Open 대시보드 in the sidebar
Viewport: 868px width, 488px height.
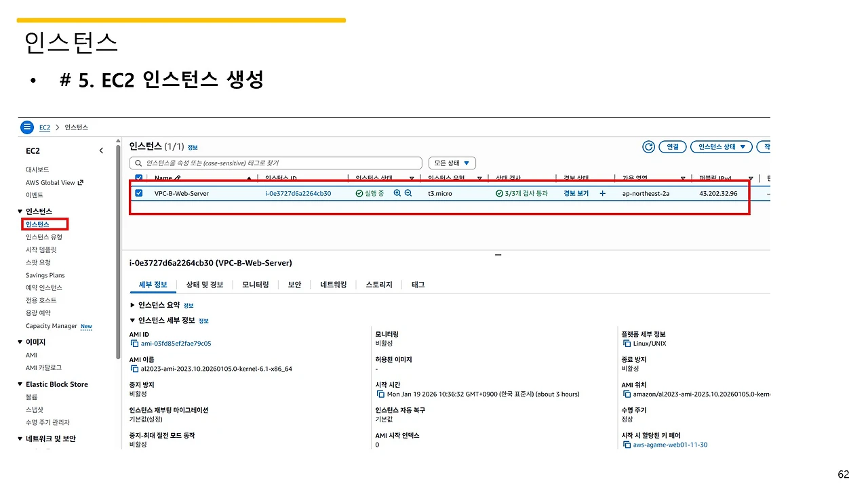point(37,169)
